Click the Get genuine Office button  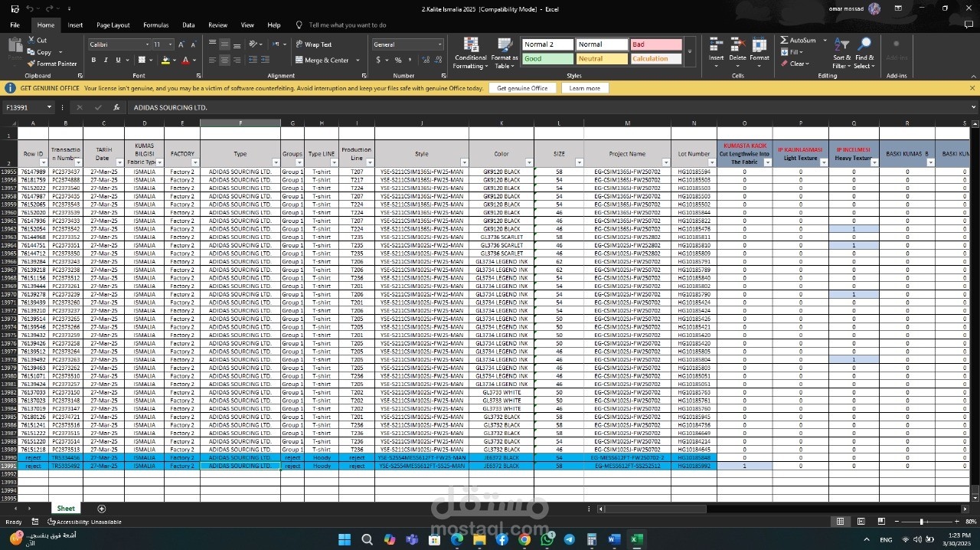click(x=523, y=88)
